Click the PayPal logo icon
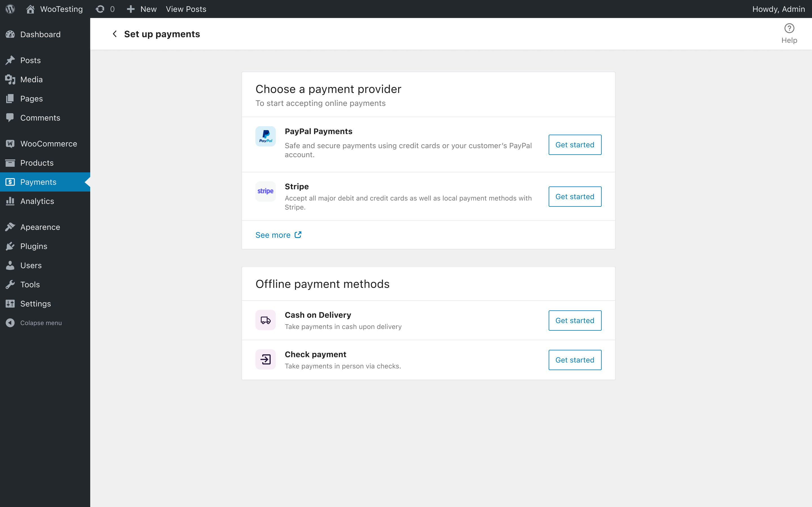The height and width of the screenshot is (507, 812). (265, 136)
